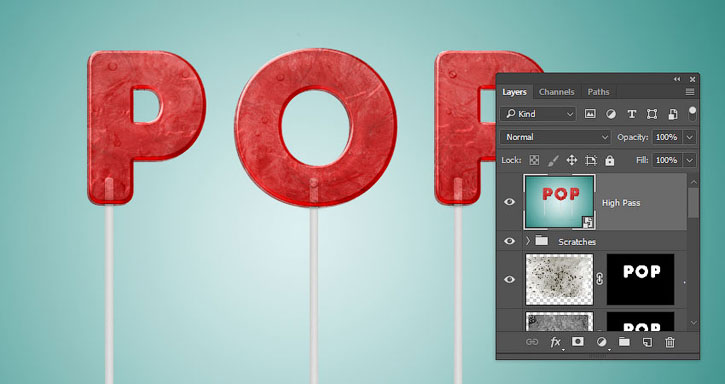Image resolution: width=725 pixels, height=384 pixels.
Task: Lock transparent pixels icon
Action: tap(534, 160)
